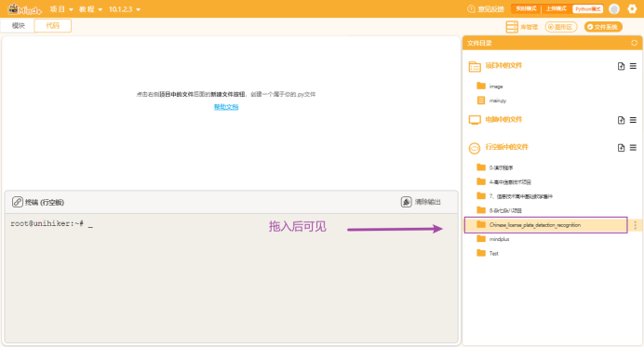Image resolution: width=644 pixels, height=347 pixels.
Task: Open the list menu for 行空板中的文件
Action: (x=633, y=147)
